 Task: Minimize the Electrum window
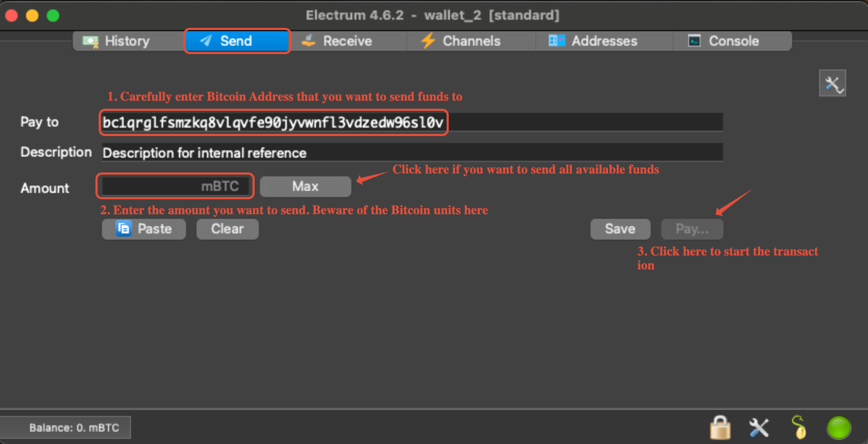32,16
